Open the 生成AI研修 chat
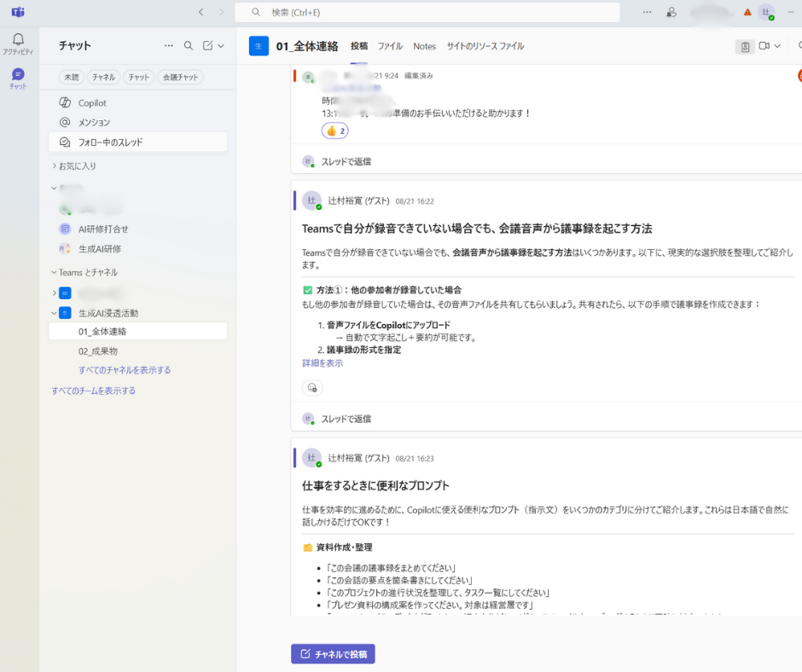Screen dimensions: 802x672 point(138,249)
